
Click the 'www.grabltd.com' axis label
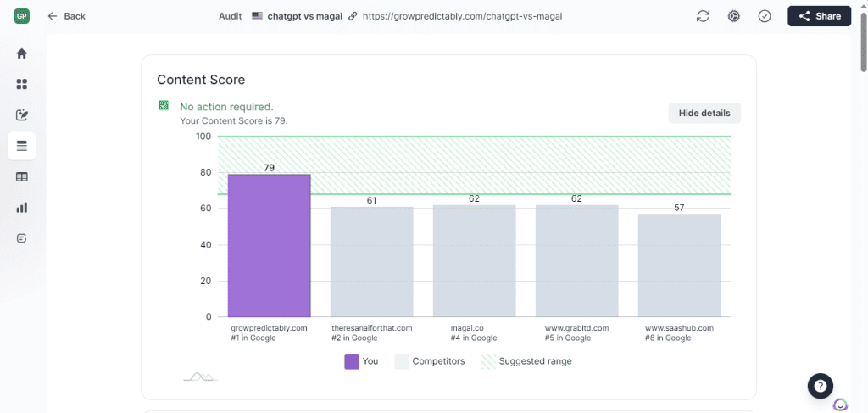point(576,327)
